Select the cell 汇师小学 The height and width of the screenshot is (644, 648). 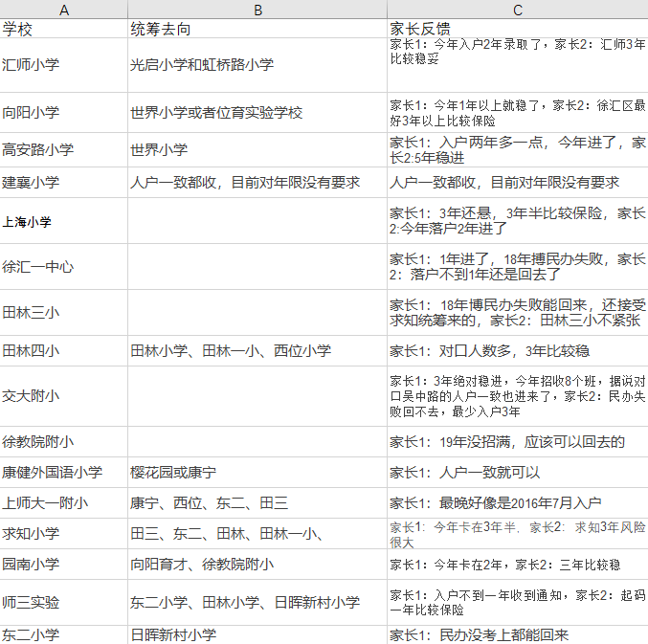[63, 65]
